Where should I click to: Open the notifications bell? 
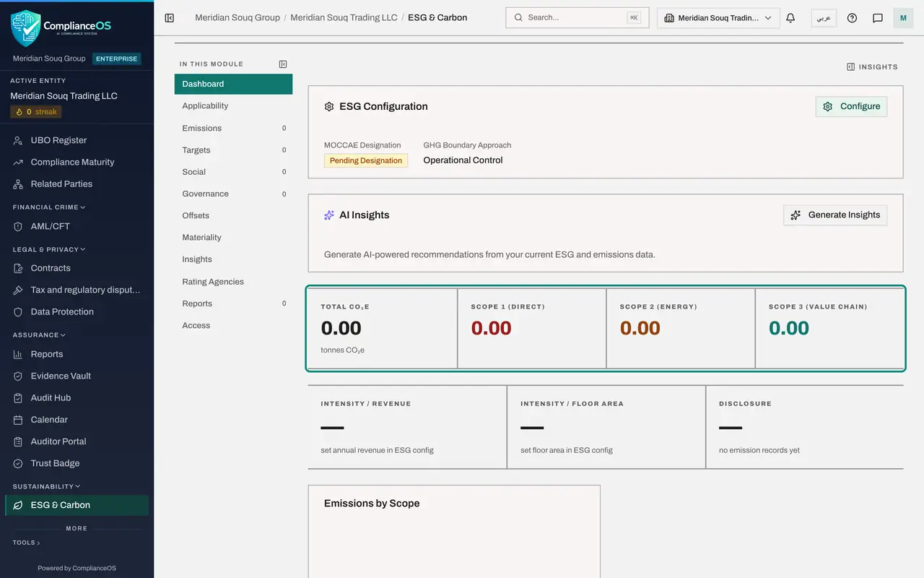coord(790,18)
